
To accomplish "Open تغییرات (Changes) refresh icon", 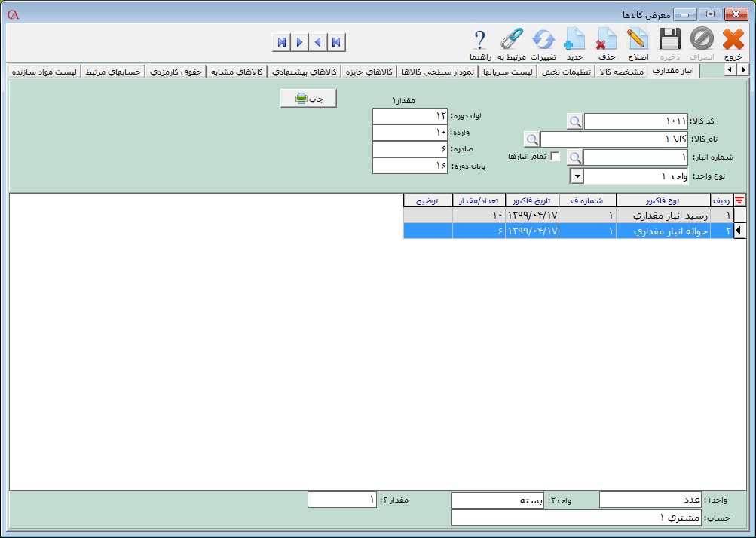I will coord(543,39).
